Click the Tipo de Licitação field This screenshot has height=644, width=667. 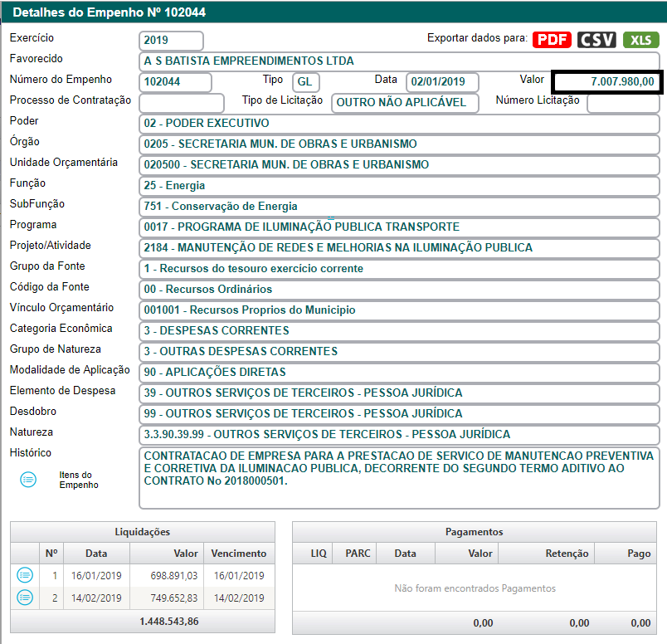[404, 103]
